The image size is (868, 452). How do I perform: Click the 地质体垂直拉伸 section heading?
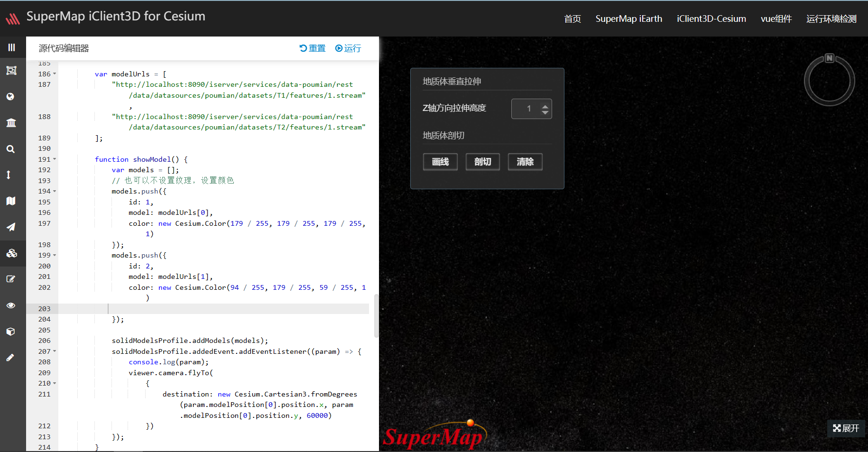[x=452, y=82]
